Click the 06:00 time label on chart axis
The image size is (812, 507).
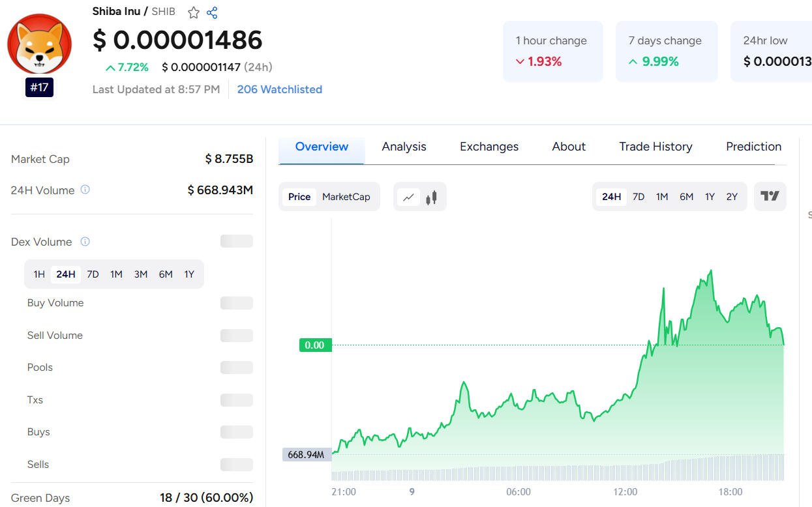click(519, 492)
